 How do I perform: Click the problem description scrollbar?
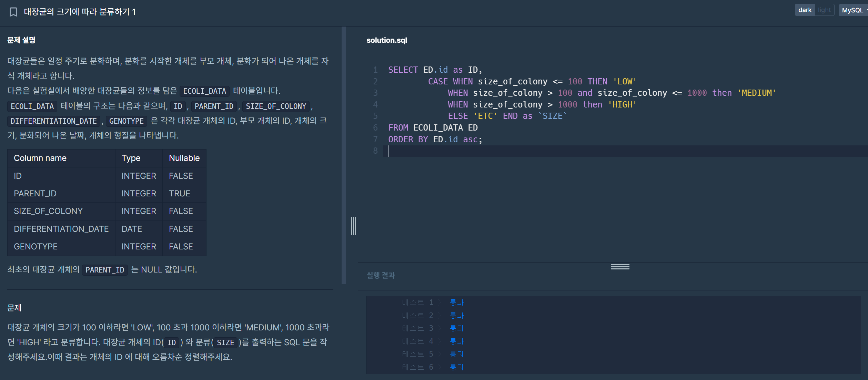343,155
